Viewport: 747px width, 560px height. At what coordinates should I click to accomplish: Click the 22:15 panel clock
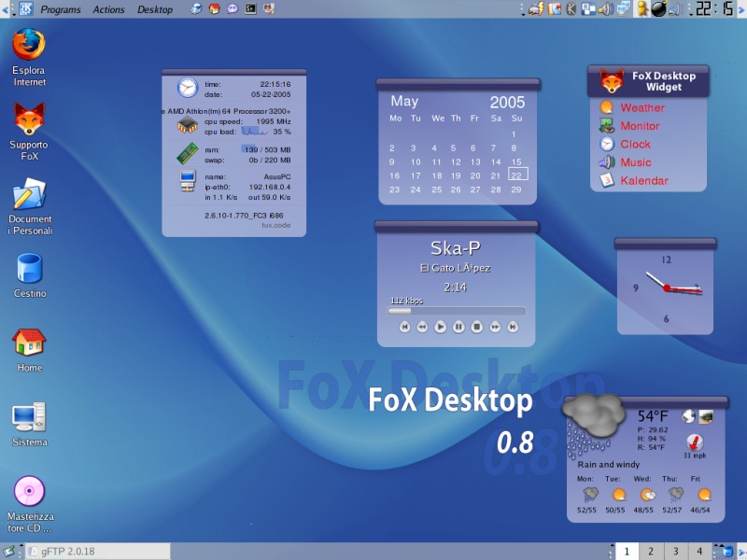point(714,8)
